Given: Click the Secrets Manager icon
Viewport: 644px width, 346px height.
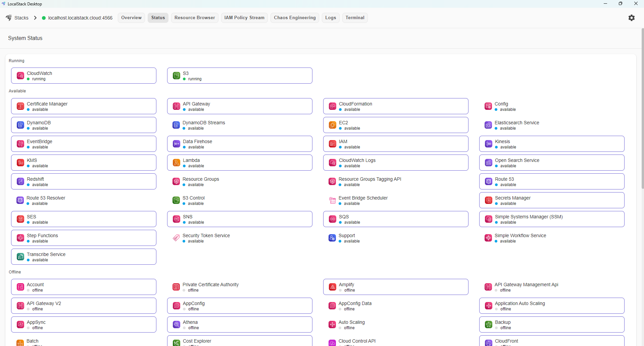Looking at the screenshot, I should pyautogui.click(x=489, y=200).
